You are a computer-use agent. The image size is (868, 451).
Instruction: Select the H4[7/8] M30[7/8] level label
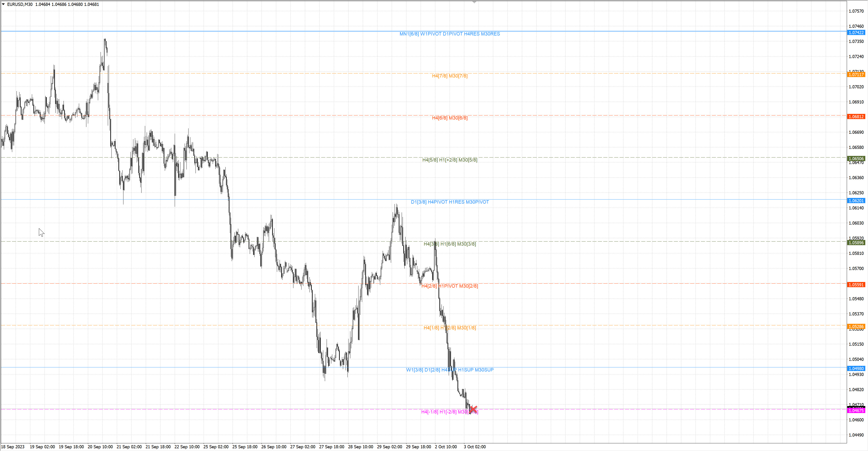click(450, 76)
